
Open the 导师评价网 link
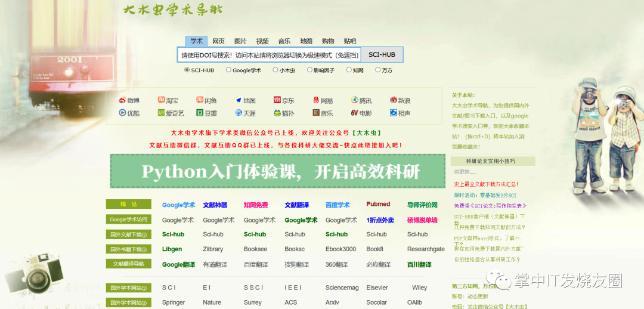422,205
